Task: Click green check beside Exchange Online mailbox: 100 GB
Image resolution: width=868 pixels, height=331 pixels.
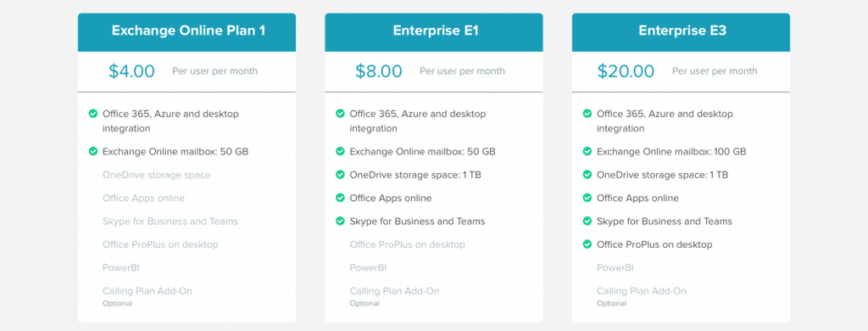Action: pos(587,151)
